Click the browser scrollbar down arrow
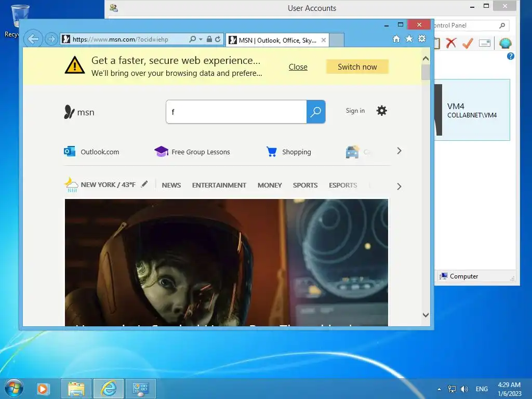Screen dimensions: 532x399 pyautogui.click(x=426, y=315)
